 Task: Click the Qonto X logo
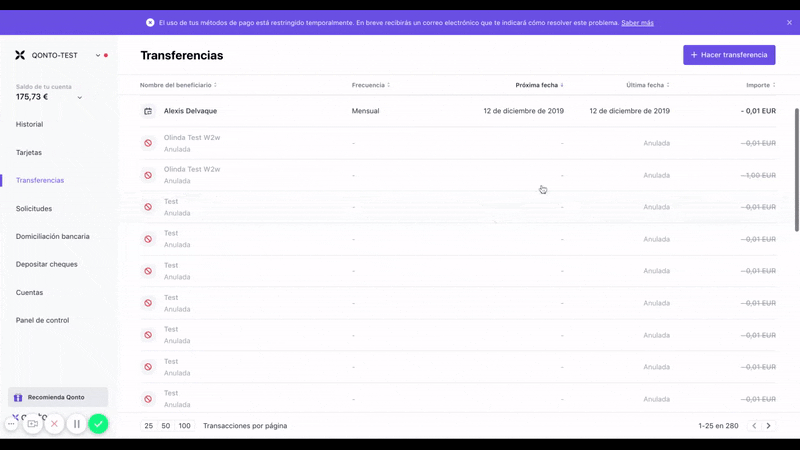[20, 55]
